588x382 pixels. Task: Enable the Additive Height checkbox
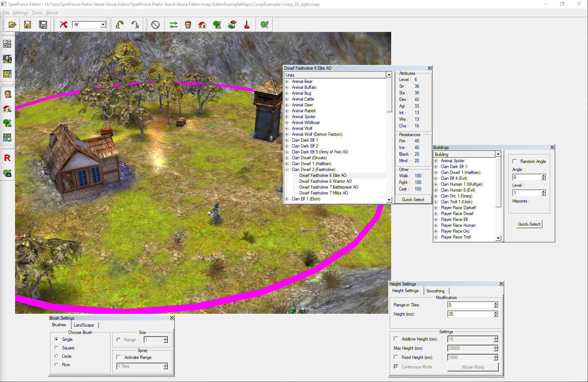click(396, 339)
